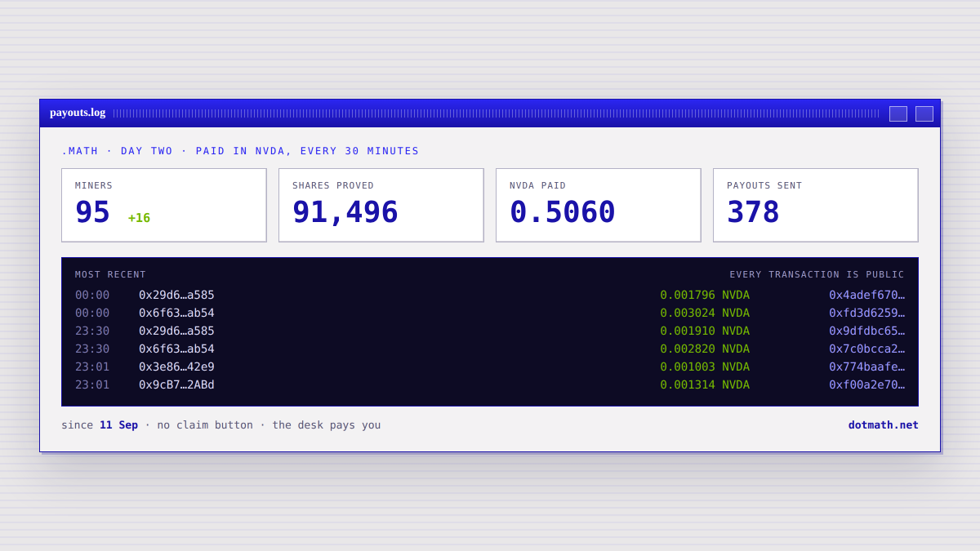Click the 00:00 time of the 0.001796 payout
Viewport: 980px width, 551px height.
92,295
